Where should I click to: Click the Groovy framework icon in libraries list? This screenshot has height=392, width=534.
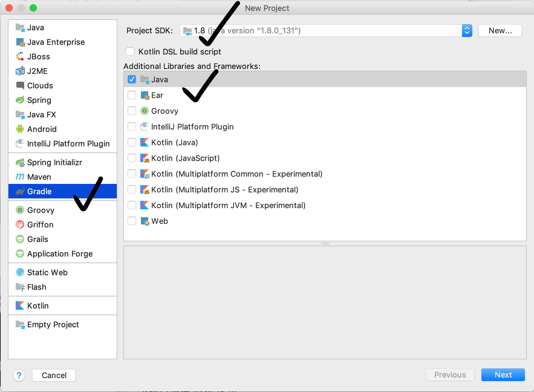coord(145,111)
